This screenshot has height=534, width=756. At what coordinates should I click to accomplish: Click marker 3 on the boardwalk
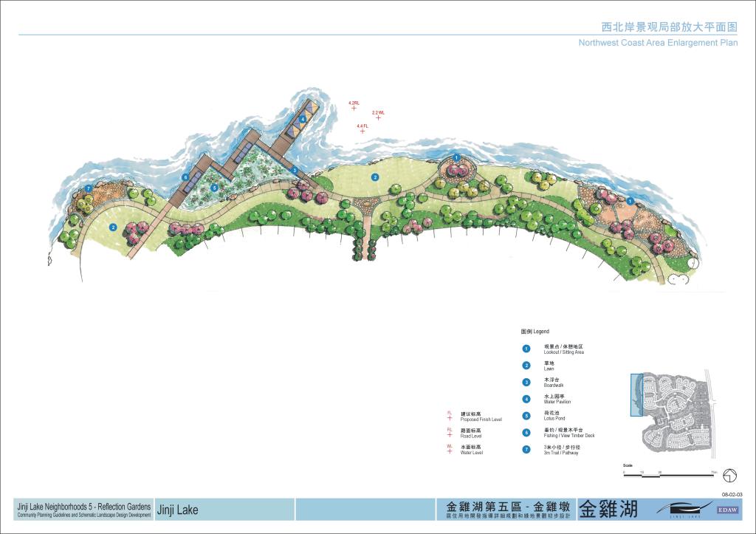pos(295,170)
